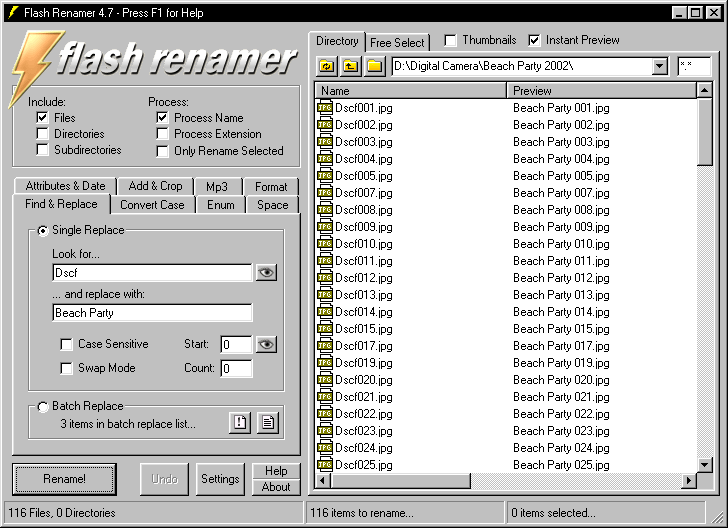
Task: Click the JPG icon of Dscf025.jpg
Action: tap(325, 465)
